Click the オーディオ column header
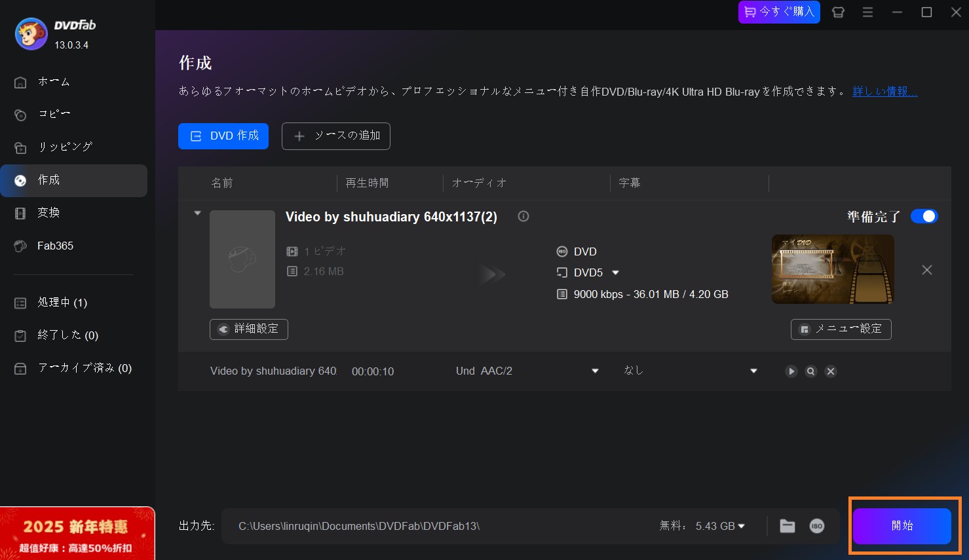The image size is (969, 560). (479, 183)
